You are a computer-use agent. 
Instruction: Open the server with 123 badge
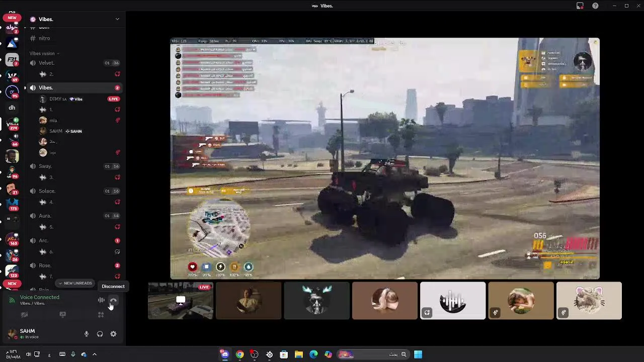[12, 271]
